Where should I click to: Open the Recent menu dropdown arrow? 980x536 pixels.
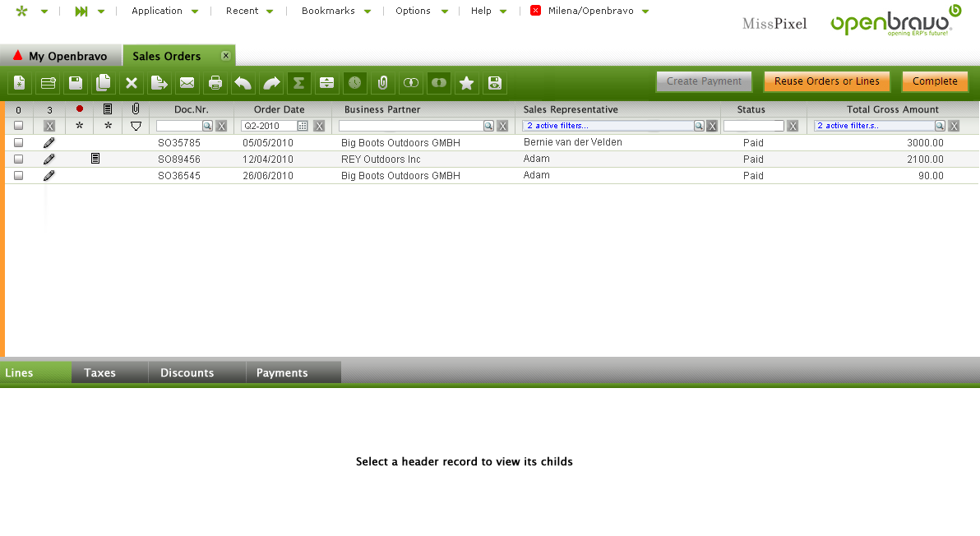point(270,12)
